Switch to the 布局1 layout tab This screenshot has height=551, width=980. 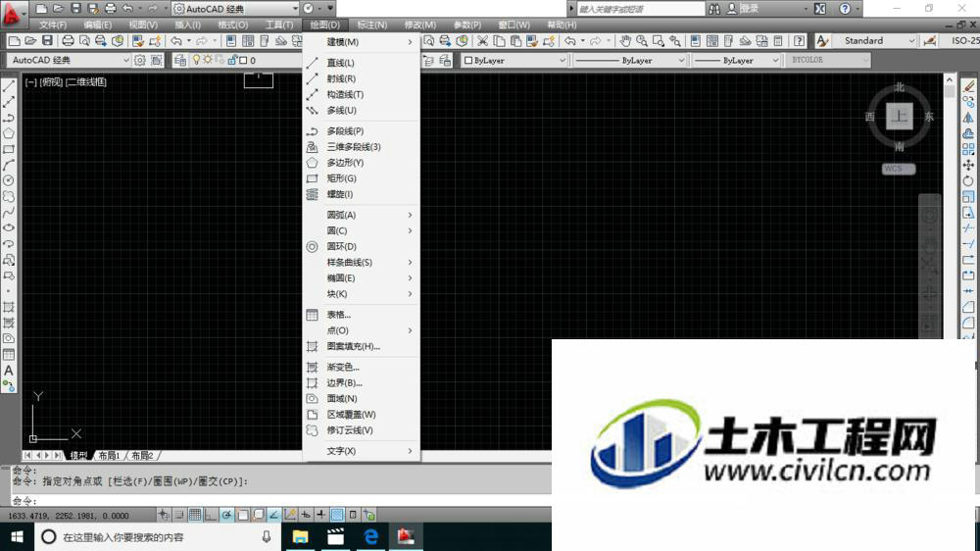click(109, 455)
